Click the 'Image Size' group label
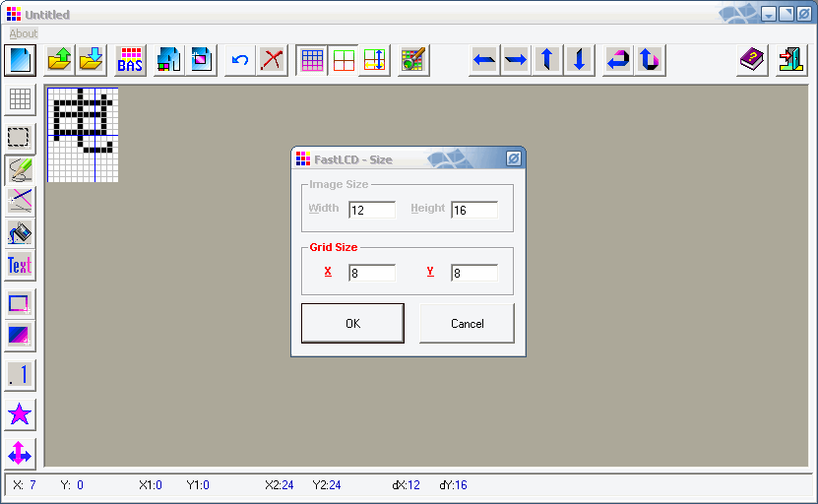 (x=339, y=184)
